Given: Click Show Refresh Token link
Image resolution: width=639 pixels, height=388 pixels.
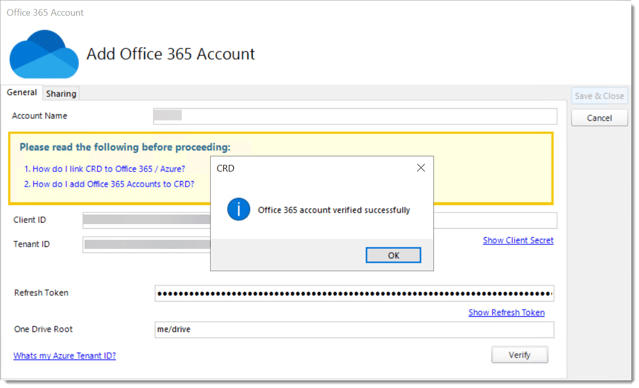Looking at the screenshot, I should pyautogui.click(x=507, y=313).
